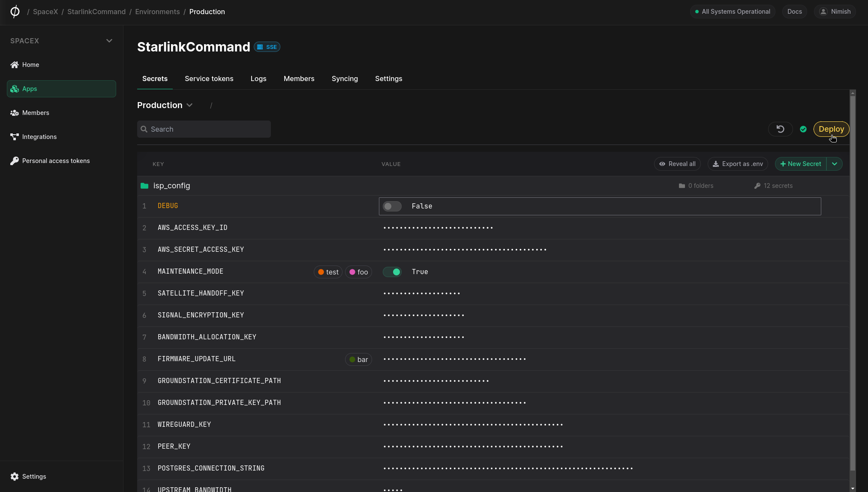
Task: Open the isp_config folder icon
Action: point(144,186)
